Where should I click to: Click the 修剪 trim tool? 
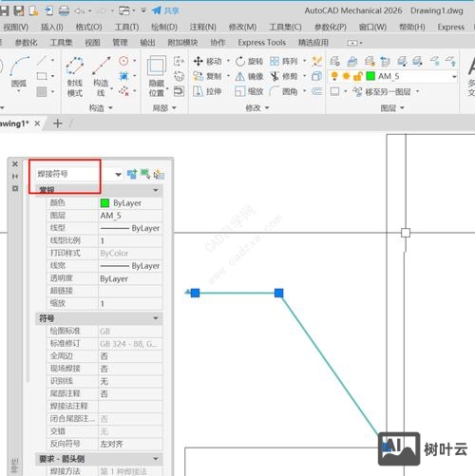click(x=284, y=76)
